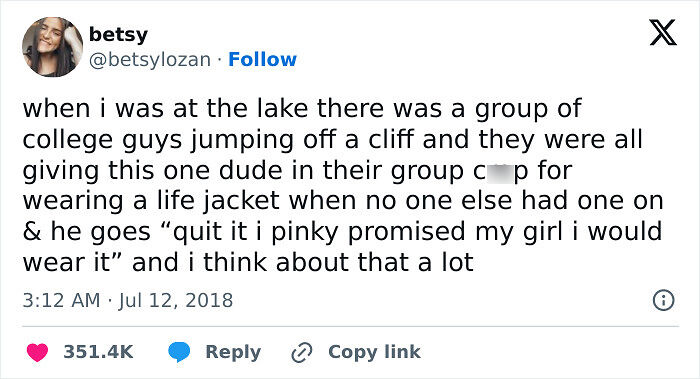Open the 3:12 AM timestamp

[61, 300]
